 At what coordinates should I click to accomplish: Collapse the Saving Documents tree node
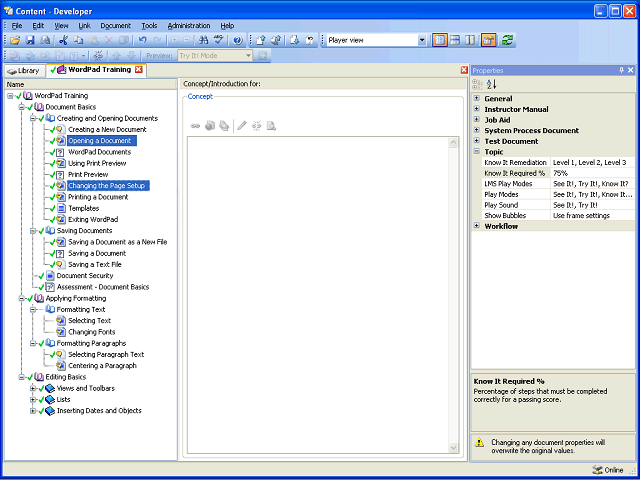pyautogui.click(x=33, y=231)
